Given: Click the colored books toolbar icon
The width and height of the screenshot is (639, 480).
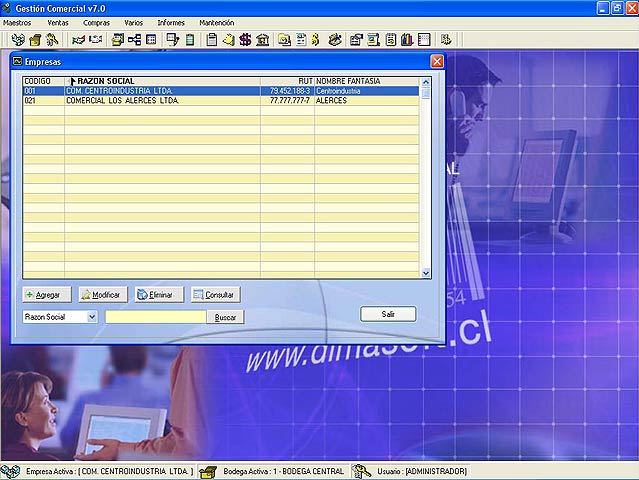Looking at the screenshot, I should pos(407,40).
